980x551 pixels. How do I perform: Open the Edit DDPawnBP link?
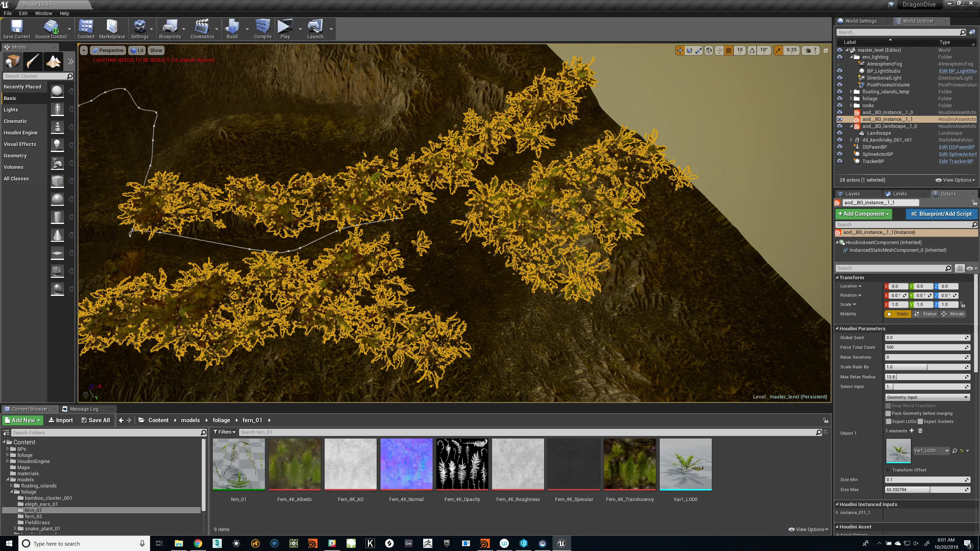[957, 147]
